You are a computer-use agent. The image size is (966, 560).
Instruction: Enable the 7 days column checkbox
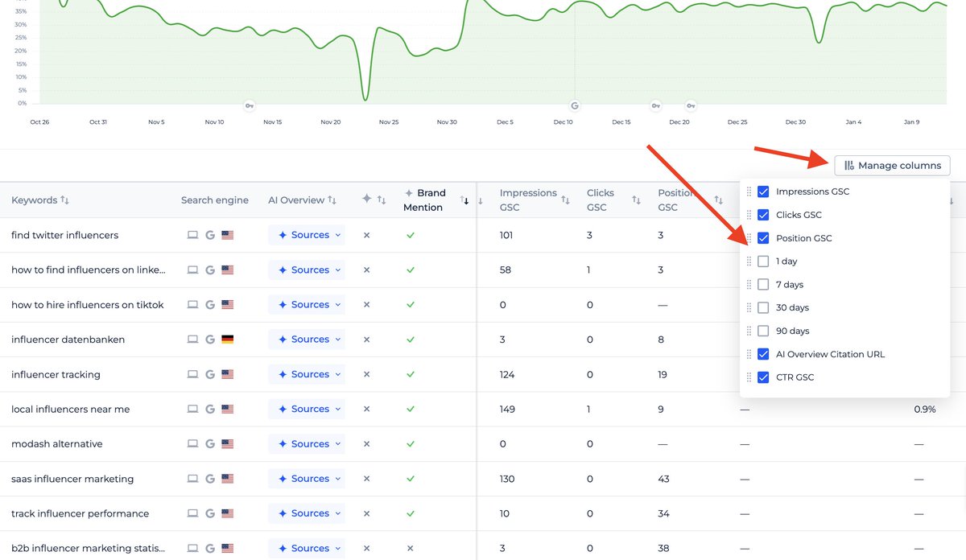pyautogui.click(x=763, y=285)
